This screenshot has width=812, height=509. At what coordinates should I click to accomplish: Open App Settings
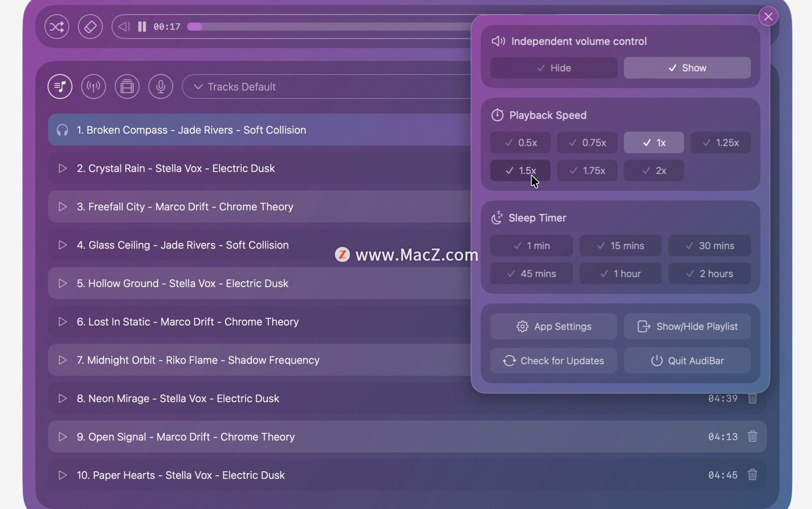pyautogui.click(x=553, y=326)
